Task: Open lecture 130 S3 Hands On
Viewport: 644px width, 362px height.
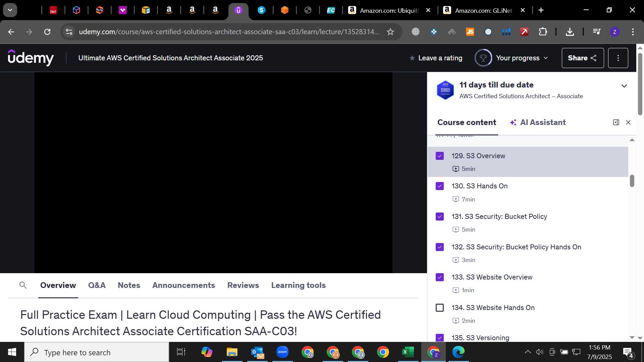Action: [x=528, y=192]
